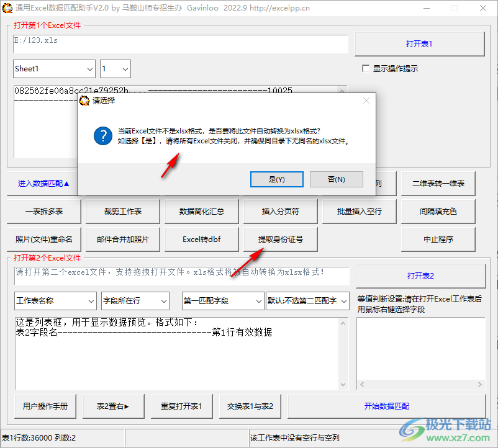Screen dimensions: 498x448
Task: Close the main application window
Action: coord(483,8)
